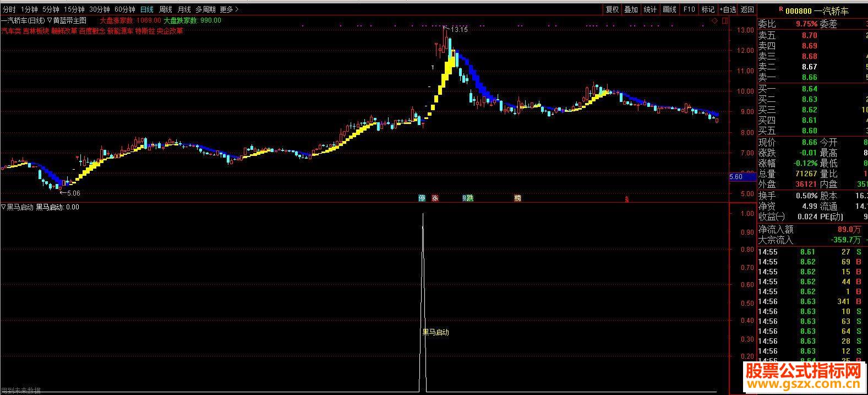Screen dimensions: 868x395
Task: Click the 净流入额 value 89.0万
Action: 849,229
